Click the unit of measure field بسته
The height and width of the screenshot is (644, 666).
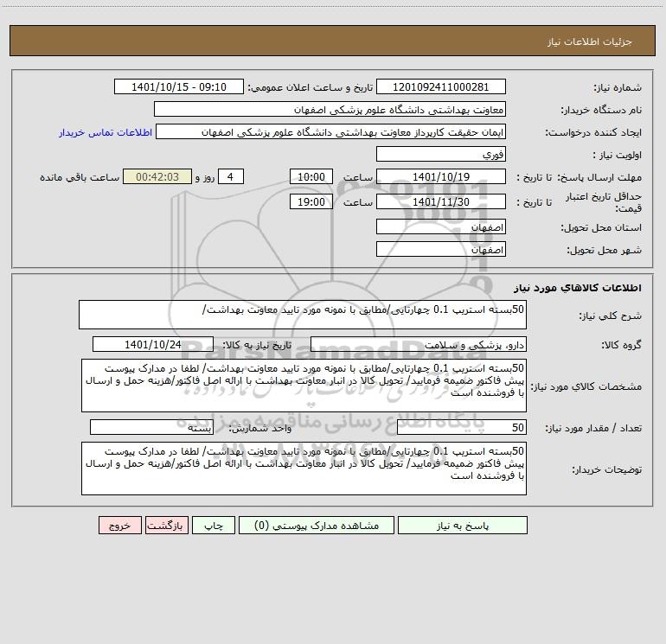pyautogui.click(x=151, y=427)
